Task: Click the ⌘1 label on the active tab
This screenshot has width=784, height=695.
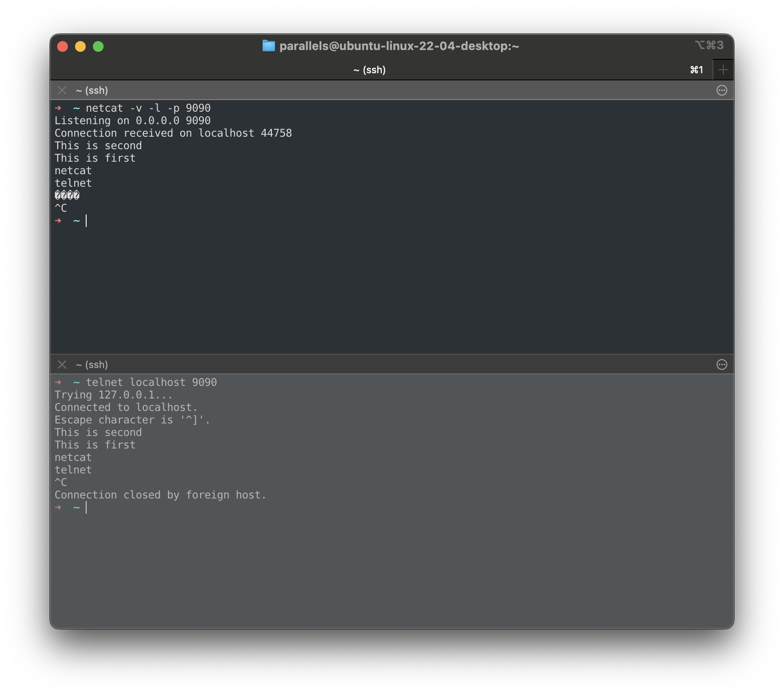Action: (696, 70)
